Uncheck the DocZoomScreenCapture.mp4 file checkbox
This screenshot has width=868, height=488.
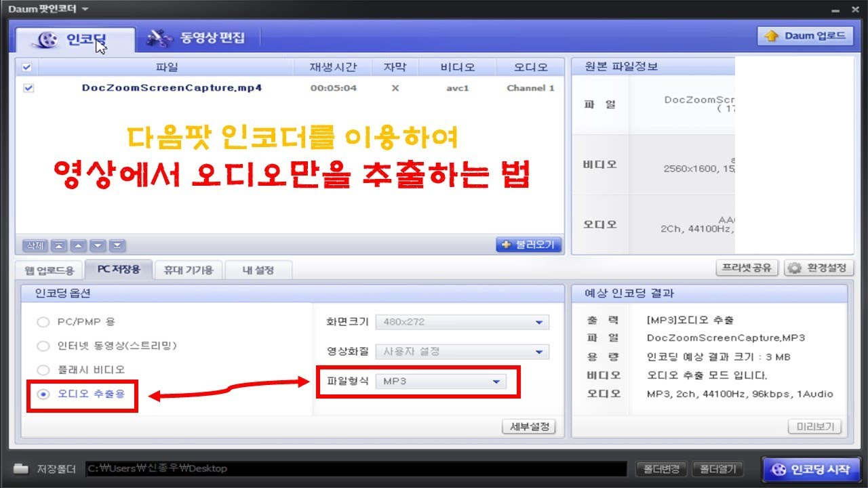coord(28,88)
